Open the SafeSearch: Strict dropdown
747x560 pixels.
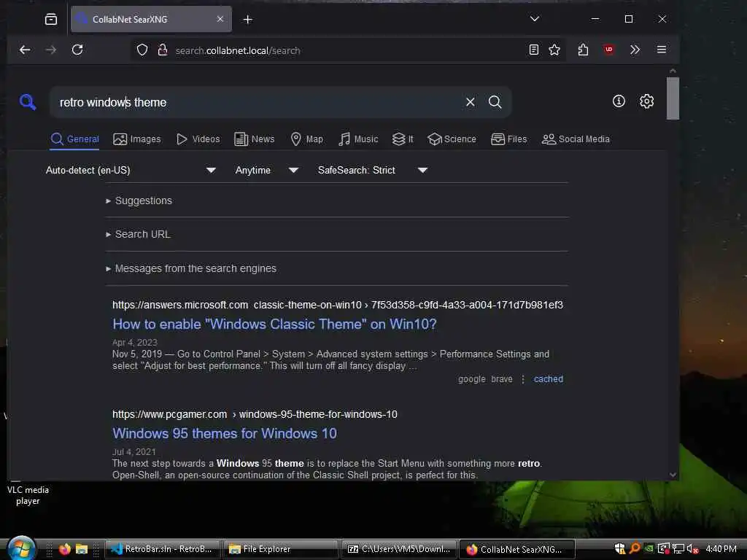pyautogui.click(x=373, y=170)
